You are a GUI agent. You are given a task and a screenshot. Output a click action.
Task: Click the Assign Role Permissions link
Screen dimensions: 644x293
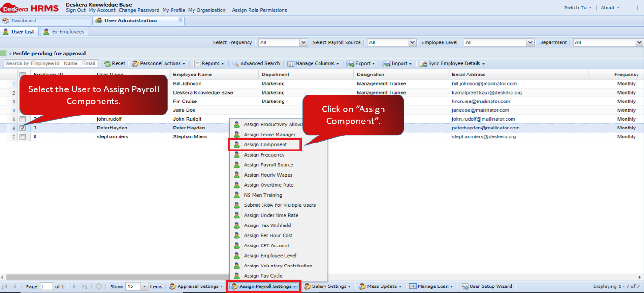pos(259,10)
